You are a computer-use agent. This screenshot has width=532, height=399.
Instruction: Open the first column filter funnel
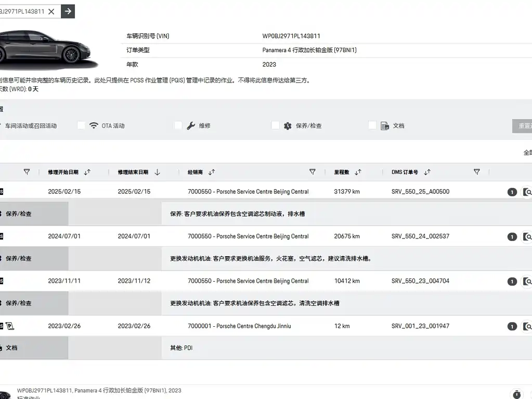(27, 172)
